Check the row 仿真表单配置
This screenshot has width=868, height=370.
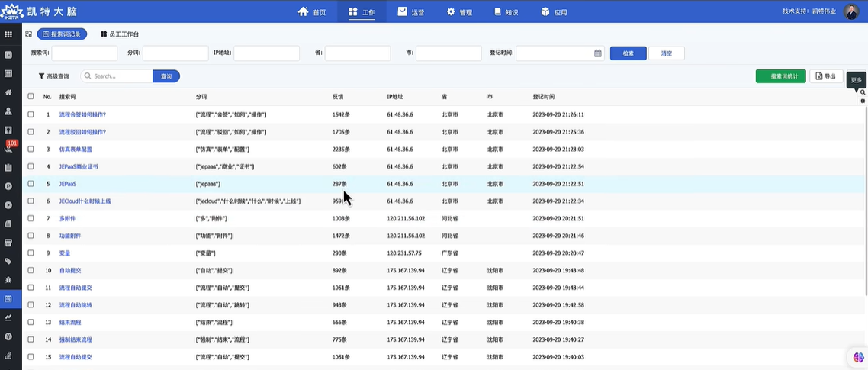(31, 149)
